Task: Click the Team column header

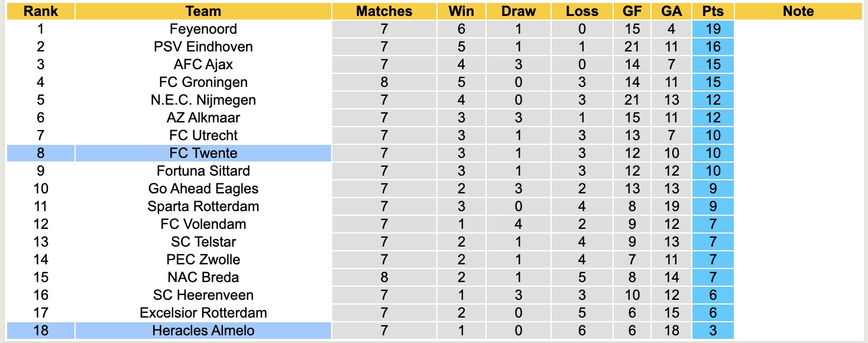Action: point(203,11)
